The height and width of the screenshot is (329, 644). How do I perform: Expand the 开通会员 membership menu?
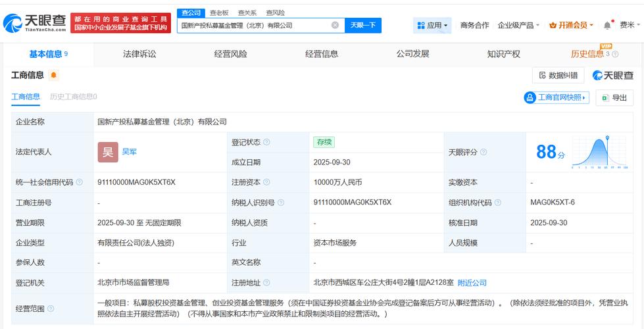click(x=571, y=26)
